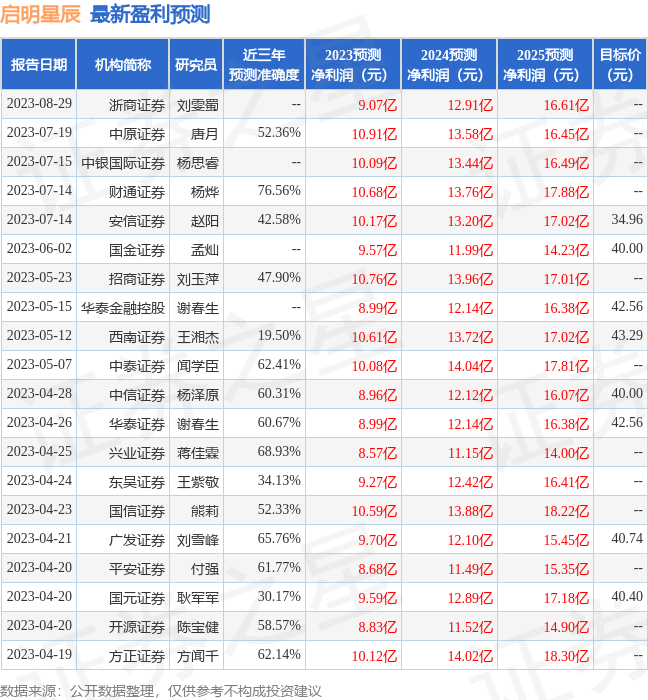Select value 14.04亿 cell
648x700 pixels.
[470, 367]
